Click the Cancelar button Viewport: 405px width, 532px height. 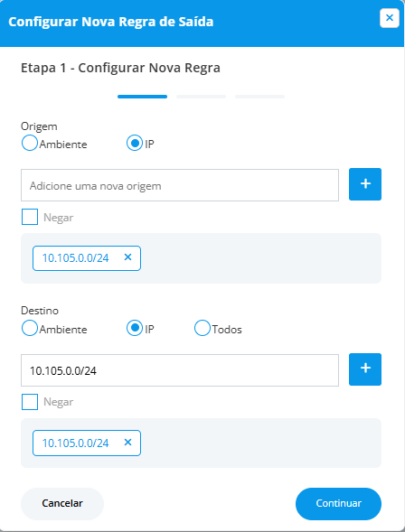pyautogui.click(x=62, y=504)
